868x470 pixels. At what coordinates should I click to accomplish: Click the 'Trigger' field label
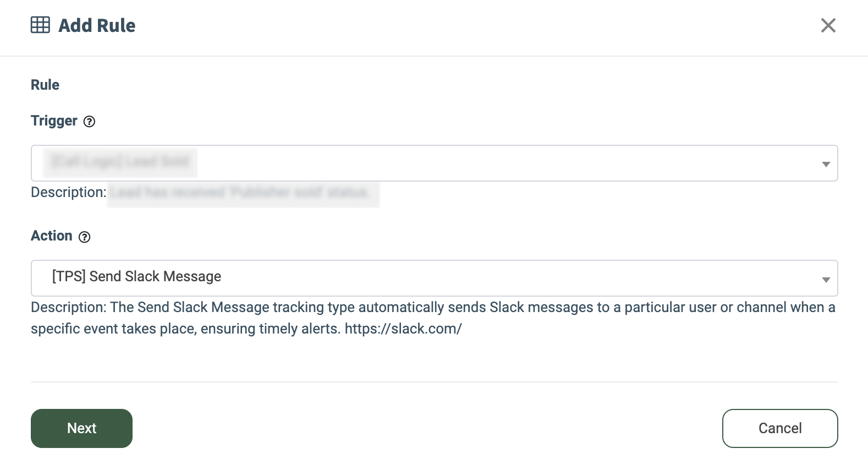pyautogui.click(x=54, y=121)
